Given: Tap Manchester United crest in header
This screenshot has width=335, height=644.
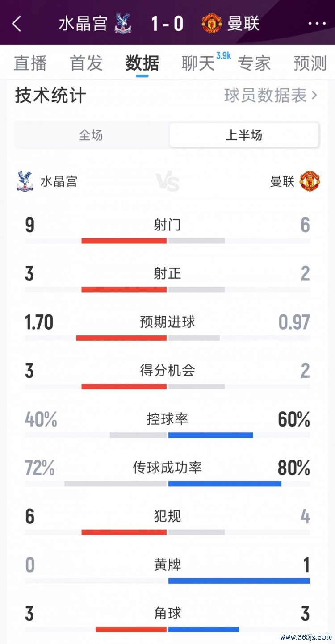Looking at the screenshot, I should [x=211, y=23].
